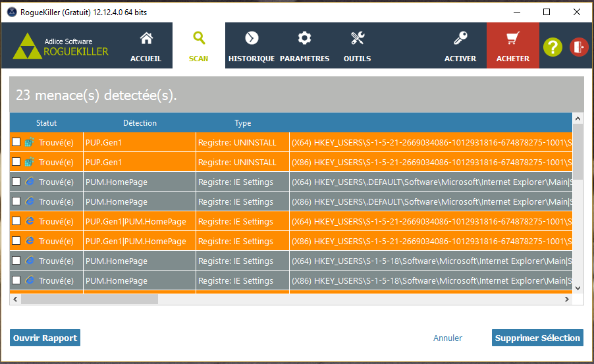Image resolution: width=594 pixels, height=364 pixels.
Task: Sort by the Statut column header
Action: 46,122
